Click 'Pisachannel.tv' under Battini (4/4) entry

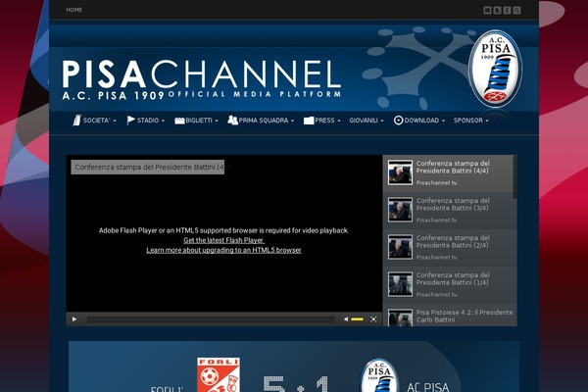point(437,182)
